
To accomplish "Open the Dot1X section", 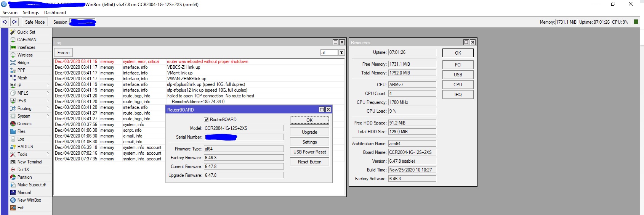I will coord(23,170).
